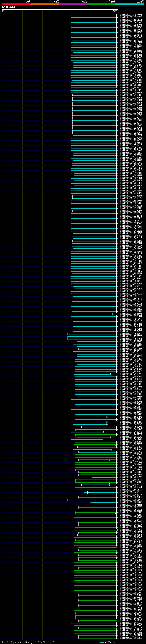
Task: Click the tiny cyan fragment bar for UniRef100_P49613
Action: pyautogui.click(x=86, y=492)
